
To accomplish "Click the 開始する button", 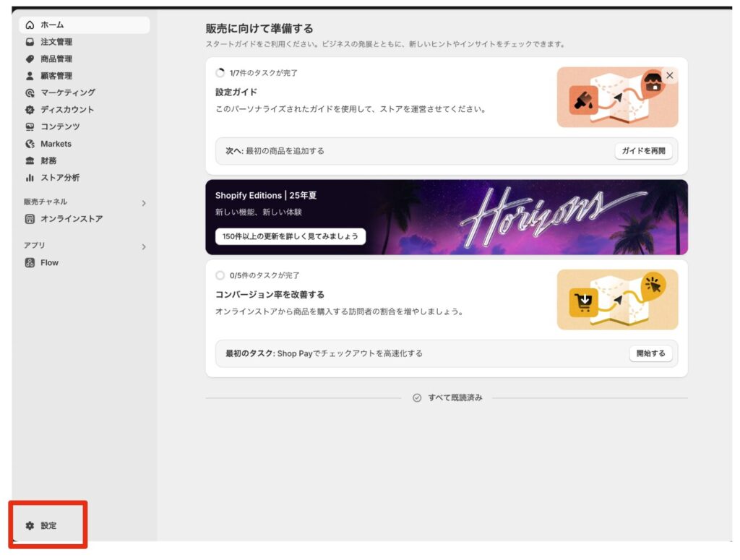I will click(x=650, y=353).
